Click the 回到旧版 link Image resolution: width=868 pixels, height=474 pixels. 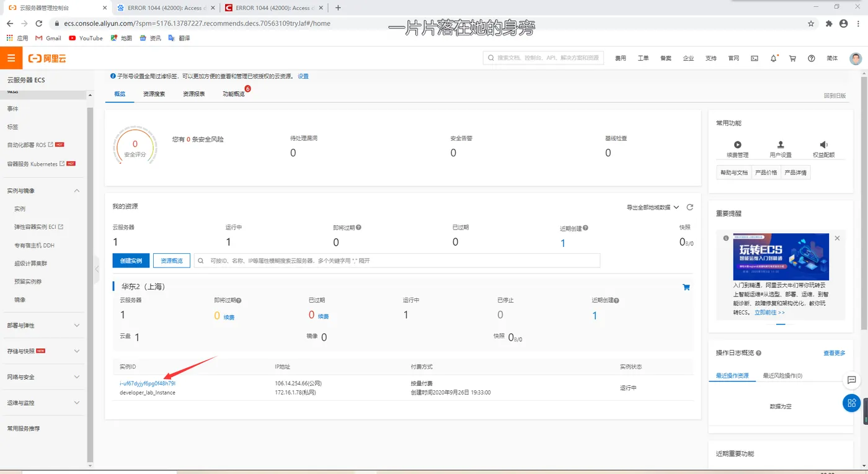pos(835,96)
